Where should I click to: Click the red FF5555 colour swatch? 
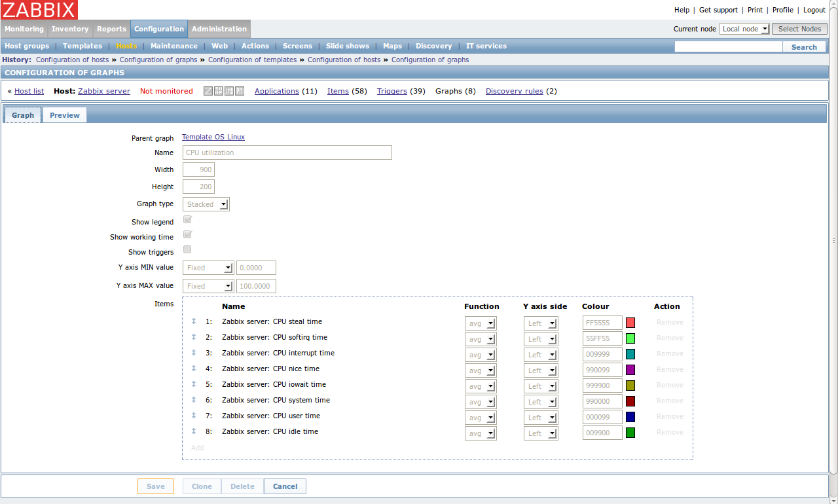[630, 323]
